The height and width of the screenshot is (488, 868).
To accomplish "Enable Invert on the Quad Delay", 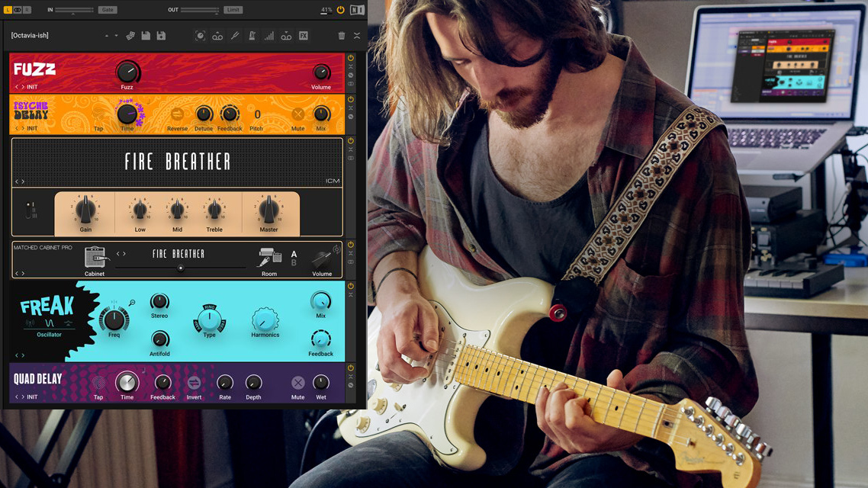I will pyautogui.click(x=194, y=383).
